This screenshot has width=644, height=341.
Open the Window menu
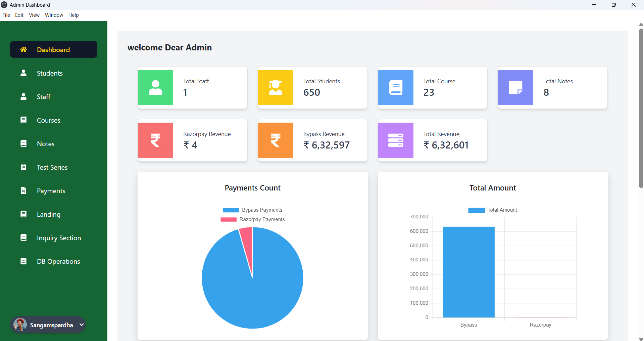coord(54,15)
